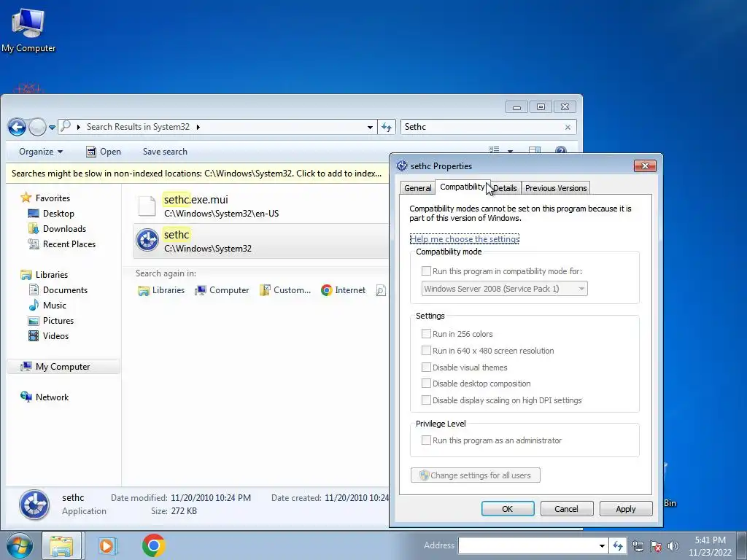This screenshot has width=747, height=560.
Task: Toggle Run in 640 x 480 resolution
Action: coord(426,351)
